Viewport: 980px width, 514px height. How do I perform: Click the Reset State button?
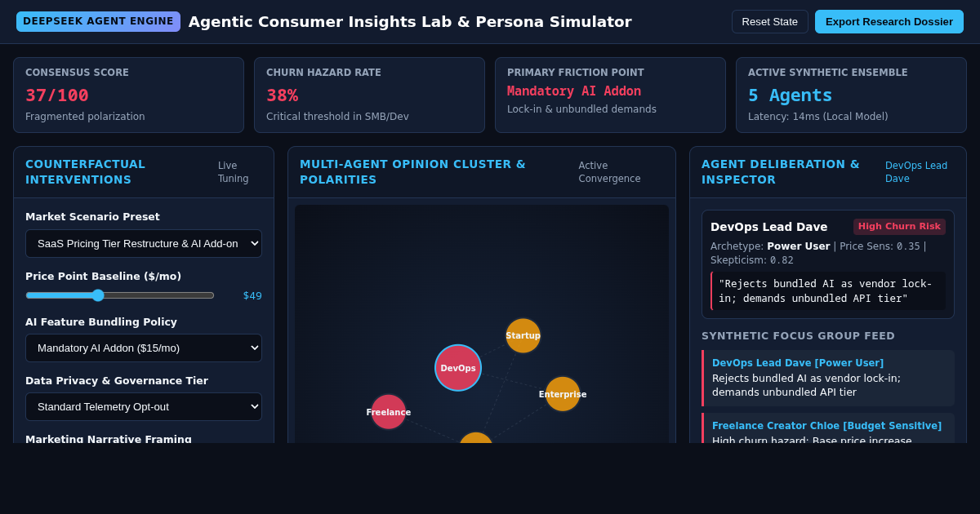(x=769, y=21)
